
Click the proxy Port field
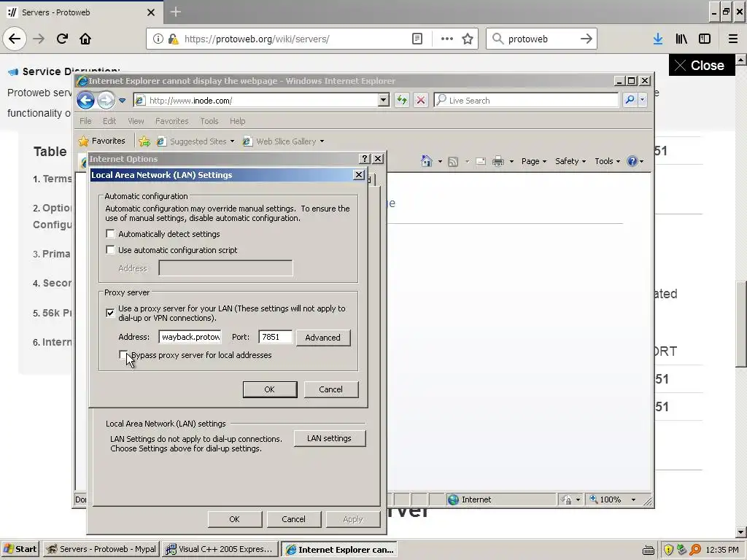tap(275, 337)
